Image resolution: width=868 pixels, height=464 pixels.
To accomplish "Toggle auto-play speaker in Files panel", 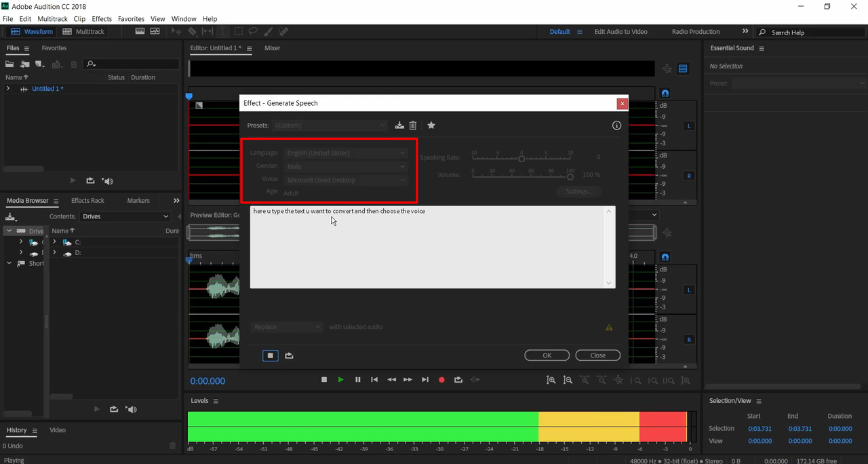I will 108,181.
